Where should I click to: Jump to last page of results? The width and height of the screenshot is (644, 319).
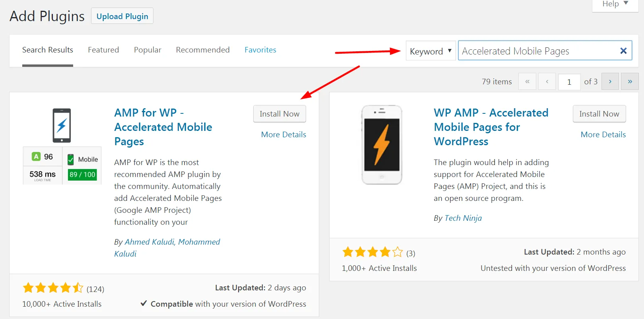point(630,82)
